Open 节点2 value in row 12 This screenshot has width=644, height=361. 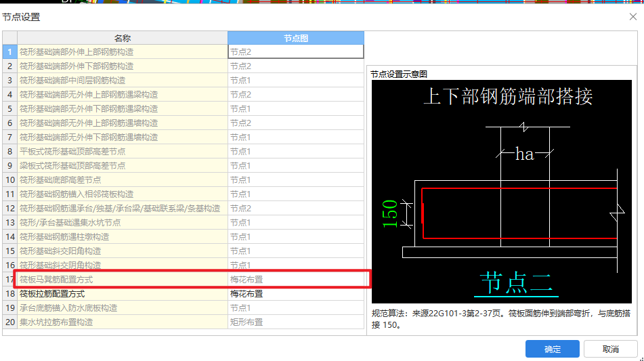296,209
